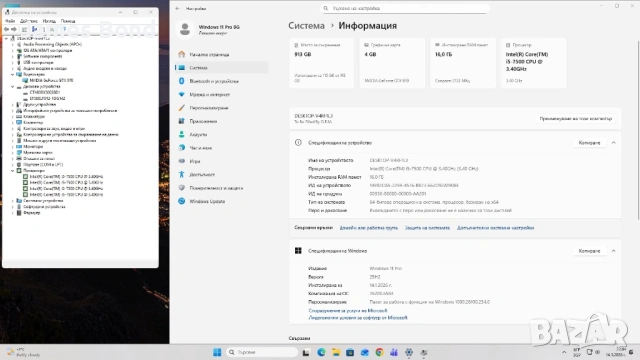
Task: Switch to Settings gear on taskbar
Action: 409,352
